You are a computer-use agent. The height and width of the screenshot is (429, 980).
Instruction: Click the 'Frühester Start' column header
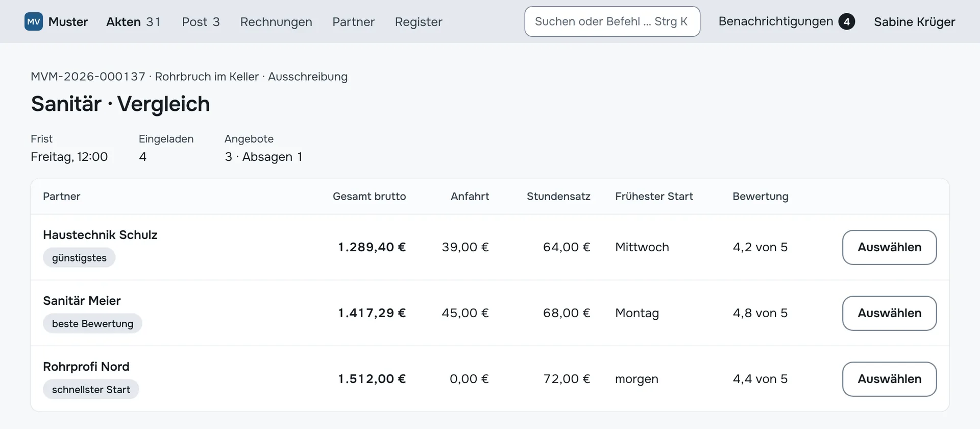(654, 196)
